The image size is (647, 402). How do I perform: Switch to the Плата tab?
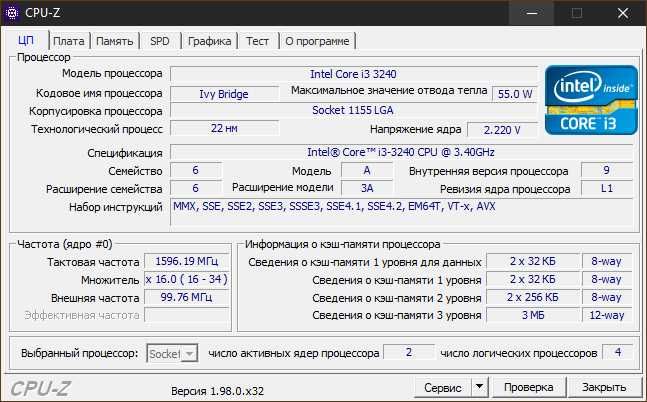click(x=68, y=41)
